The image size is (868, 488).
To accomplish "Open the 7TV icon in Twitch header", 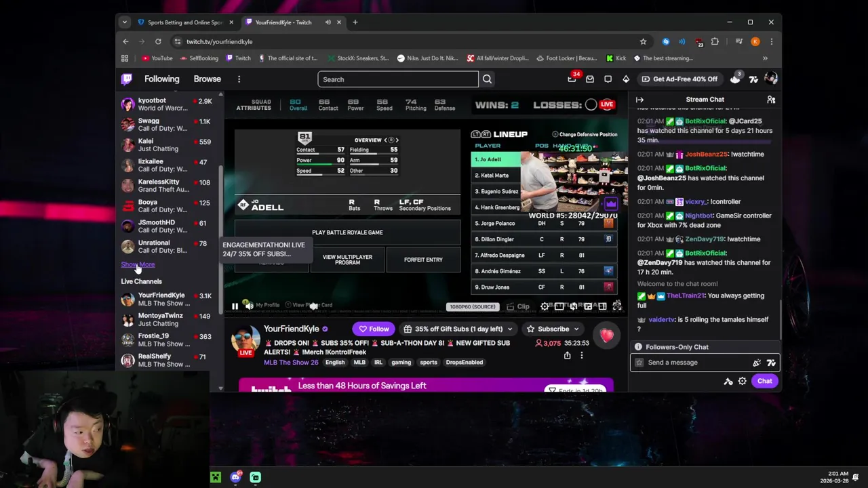I will 753,79.
